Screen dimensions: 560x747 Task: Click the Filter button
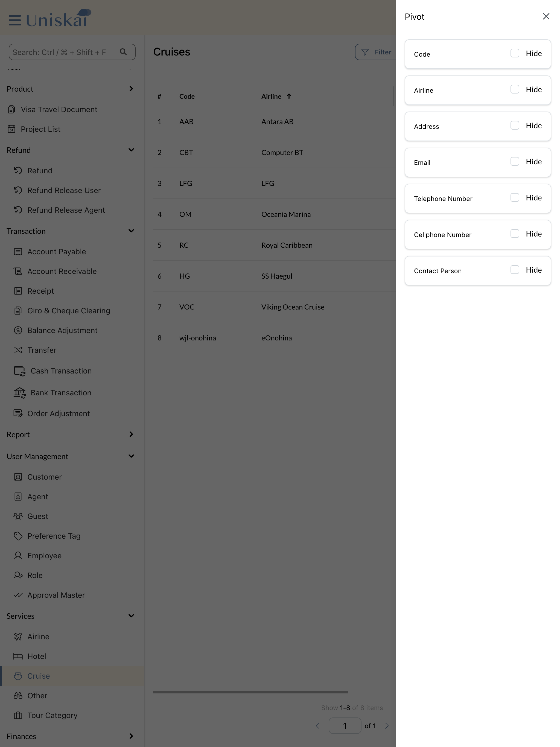tap(376, 52)
